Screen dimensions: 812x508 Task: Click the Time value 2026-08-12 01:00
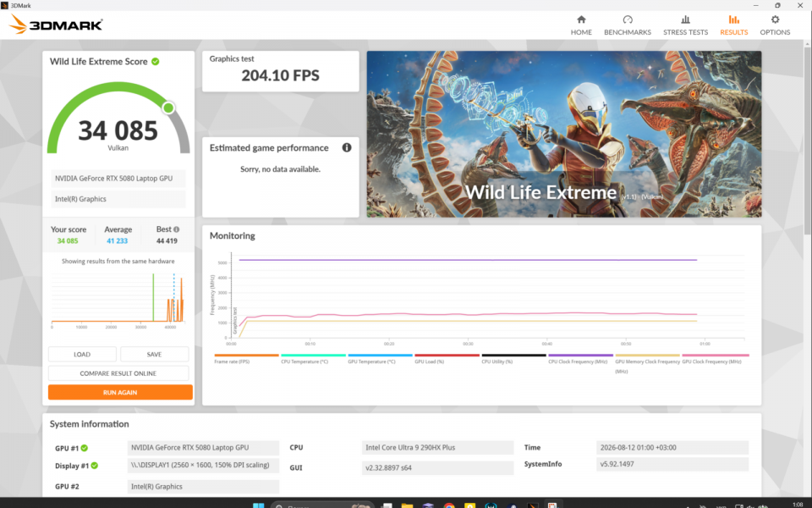[x=672, y=447]
